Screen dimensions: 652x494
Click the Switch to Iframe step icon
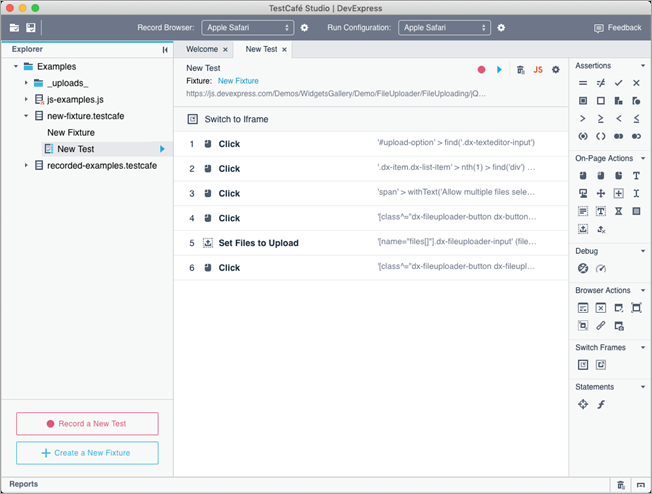(x=192, y=119)
